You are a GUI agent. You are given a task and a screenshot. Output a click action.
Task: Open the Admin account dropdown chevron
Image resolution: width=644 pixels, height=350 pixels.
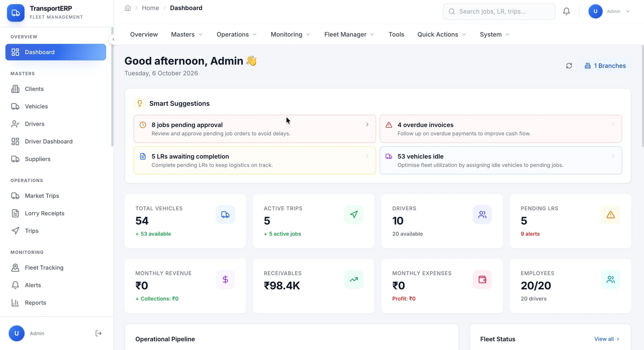coord(628,11)
